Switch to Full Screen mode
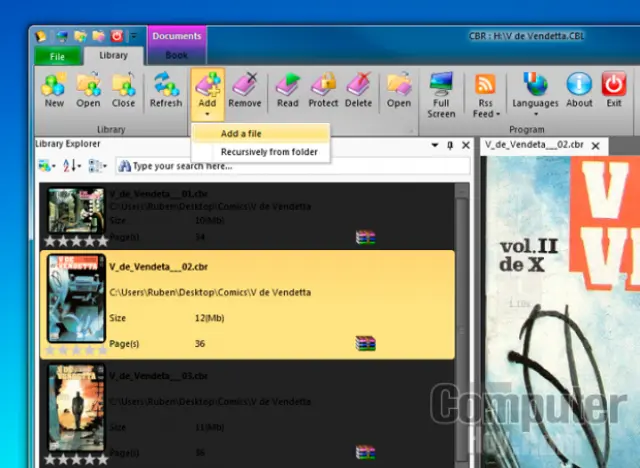640x468 pixels. (441, 92)
